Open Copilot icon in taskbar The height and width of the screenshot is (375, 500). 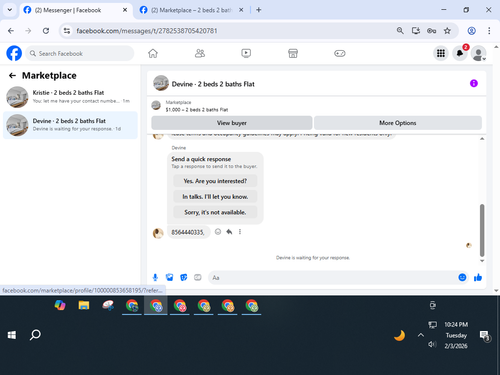60,305
